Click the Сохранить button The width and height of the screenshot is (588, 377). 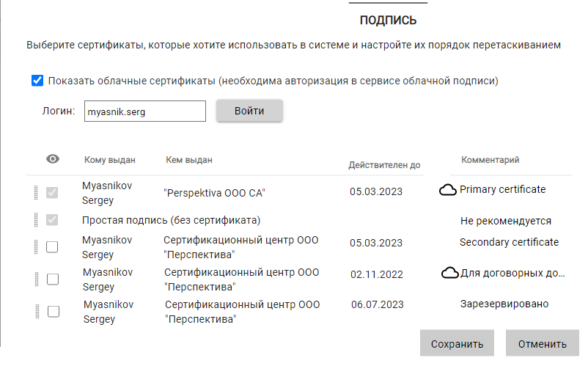(457, 343)
